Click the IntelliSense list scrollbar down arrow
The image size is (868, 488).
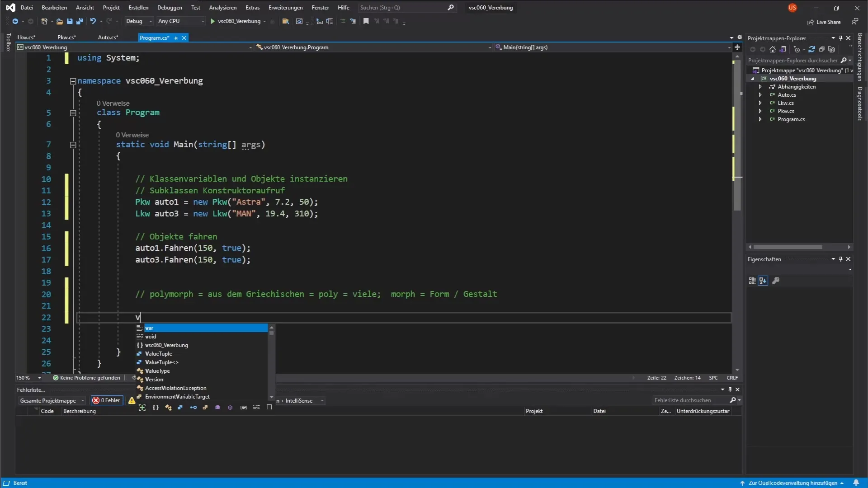pyautogui.click(x=271, y=397)
